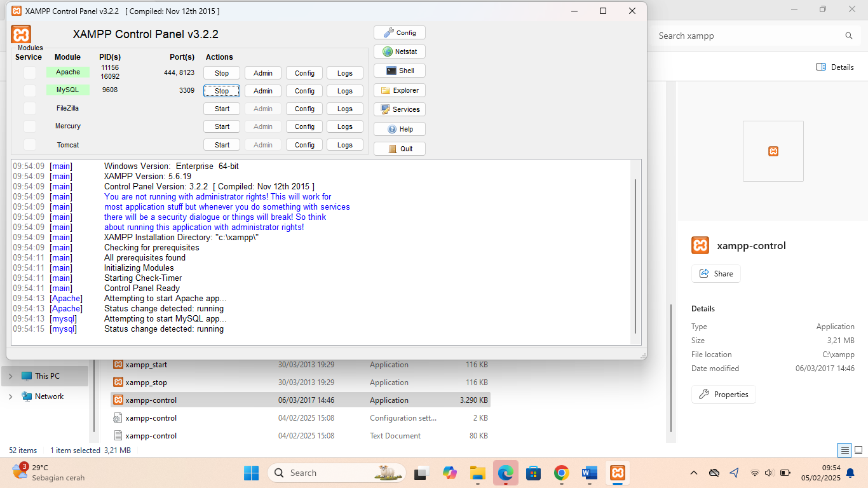Open the MySQL Config menu
The image size is (868, 488).
pyautogui.click(x=304, y=91)
